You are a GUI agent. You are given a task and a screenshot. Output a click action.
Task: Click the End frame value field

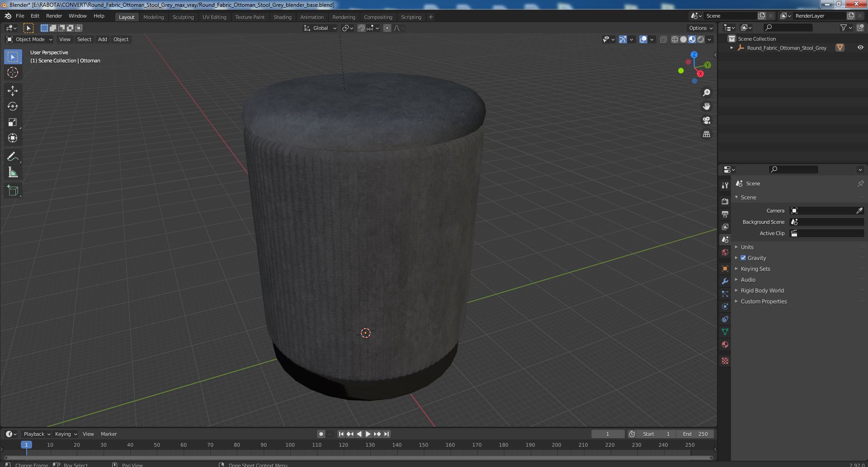pos(695,434)
